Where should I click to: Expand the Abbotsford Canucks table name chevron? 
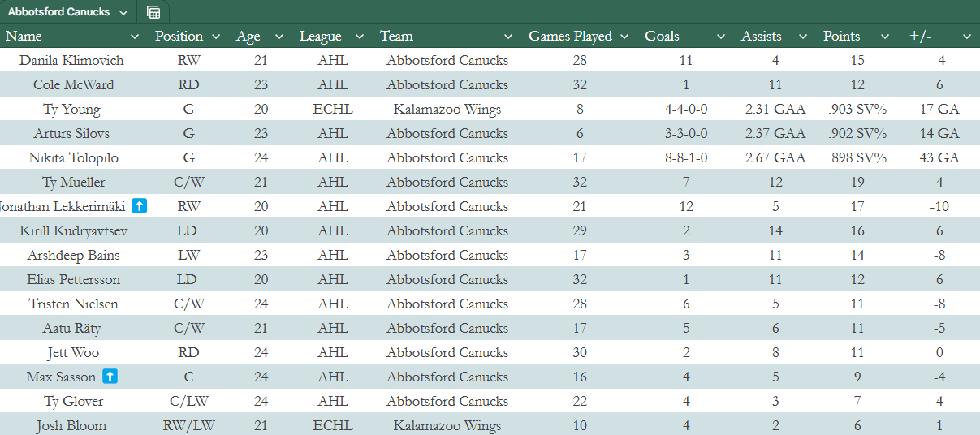click(123, 12)
